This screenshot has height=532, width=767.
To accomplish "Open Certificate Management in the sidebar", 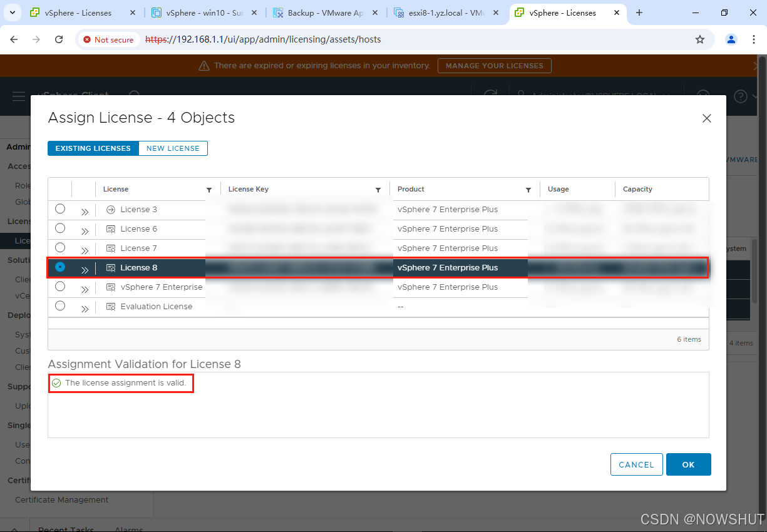I will pos(61,499).
